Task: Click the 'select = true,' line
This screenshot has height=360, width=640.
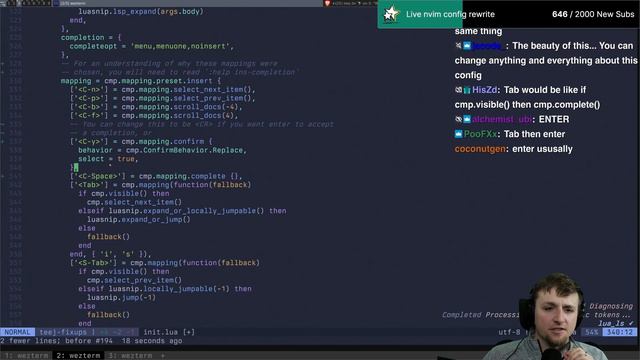Action: coord(108,159)
